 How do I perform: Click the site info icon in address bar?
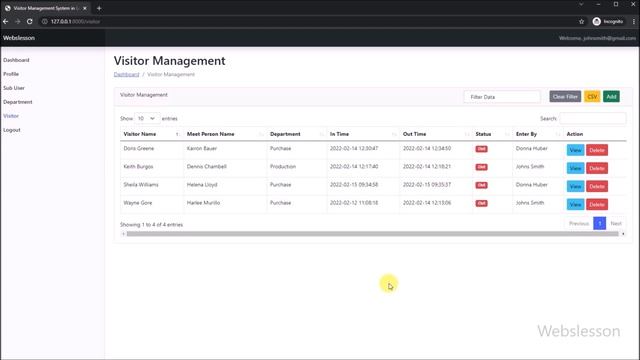point(44,21)
